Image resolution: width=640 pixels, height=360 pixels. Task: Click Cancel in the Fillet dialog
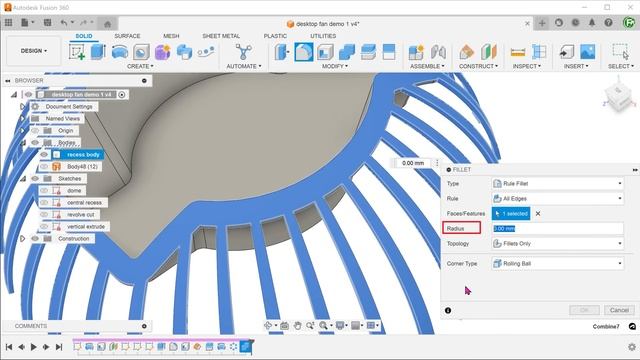click(619, 310)
